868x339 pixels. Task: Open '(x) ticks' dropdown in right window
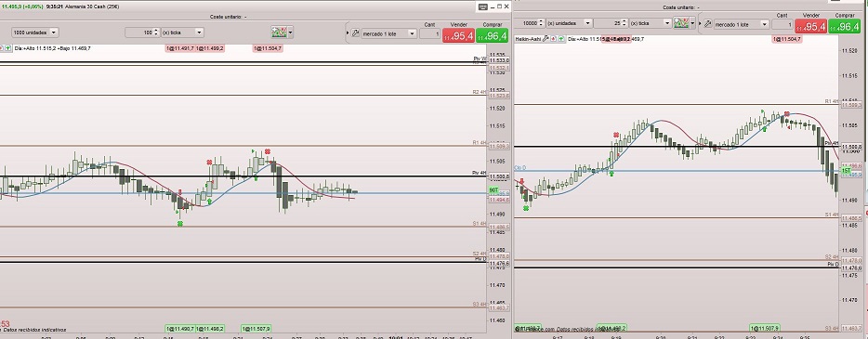click(650, 23)
